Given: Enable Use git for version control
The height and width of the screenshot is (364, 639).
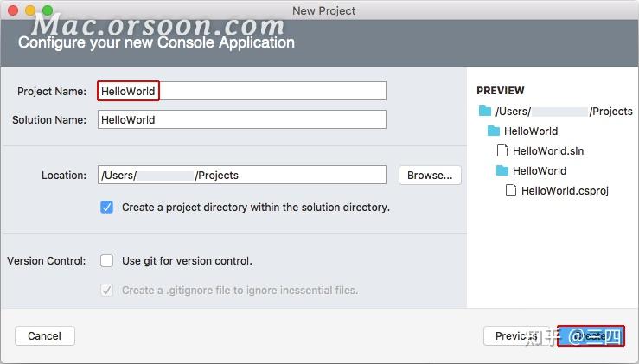Looking at the screenshot, I should coord(106,260).
